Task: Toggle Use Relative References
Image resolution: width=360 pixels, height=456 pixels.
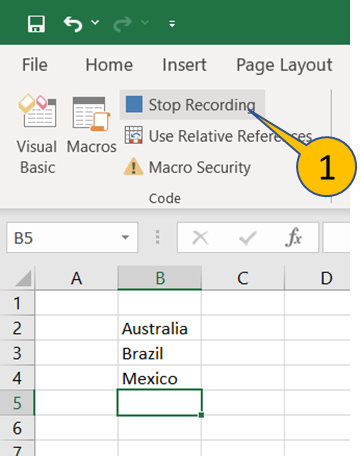Action: [219, 136]
